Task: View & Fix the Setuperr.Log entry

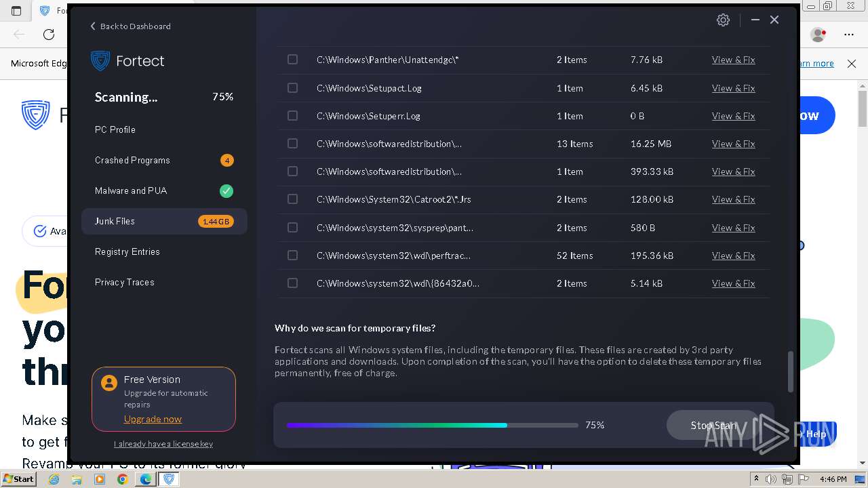Action: (733, 116)
